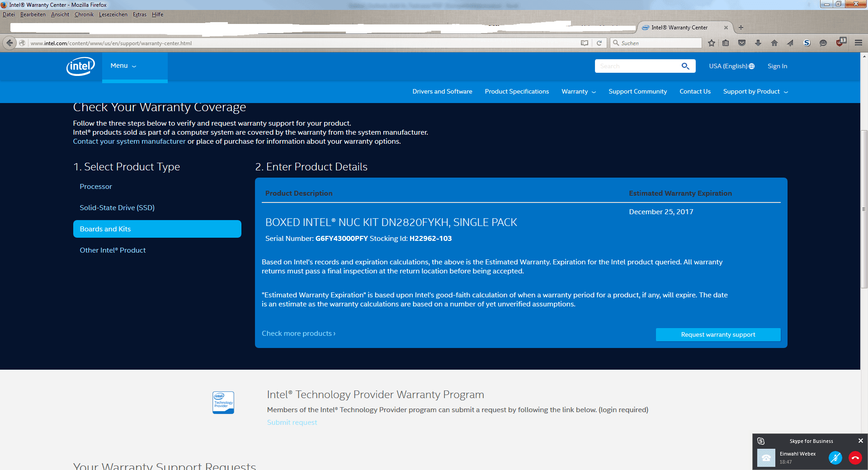Click the Intel logo
The image size is (868, 470).
point(80,66)
